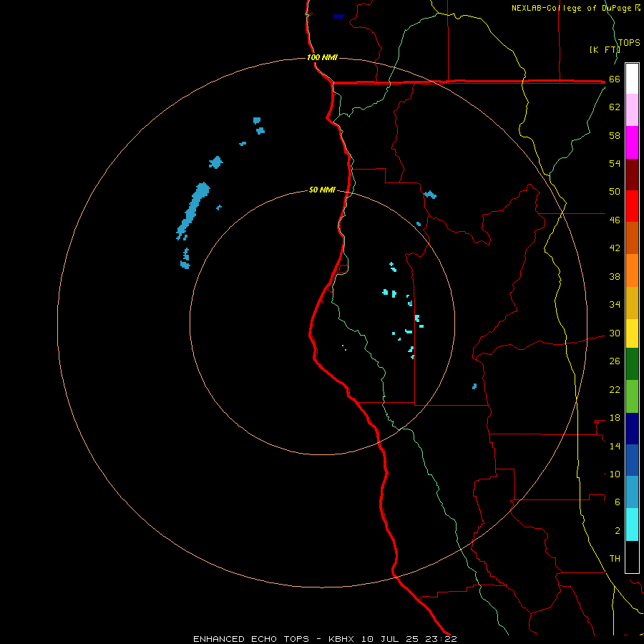Viewport: 644px width, 644px height.
Task: Select the '38' legend value
Action: click(615, 276)
